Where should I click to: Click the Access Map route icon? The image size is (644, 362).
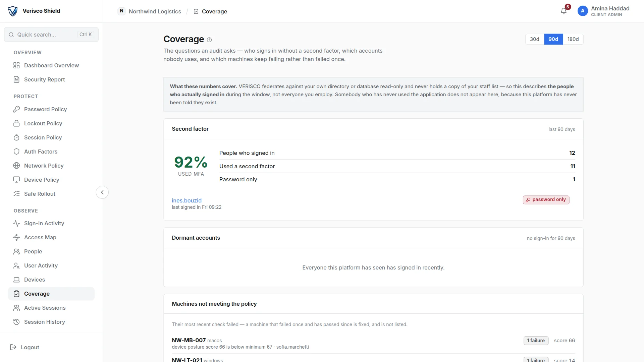[16, 237]
